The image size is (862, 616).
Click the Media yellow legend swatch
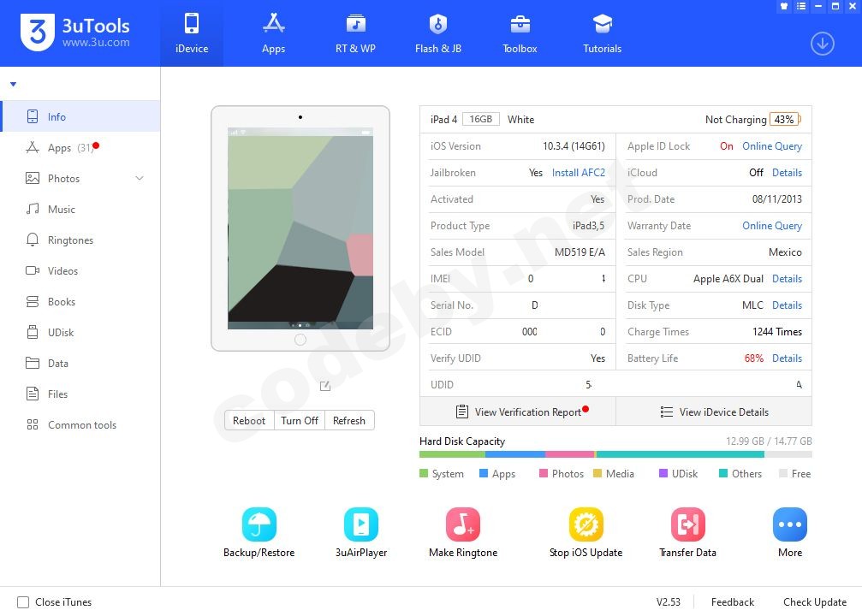click(x=597, y=473)
